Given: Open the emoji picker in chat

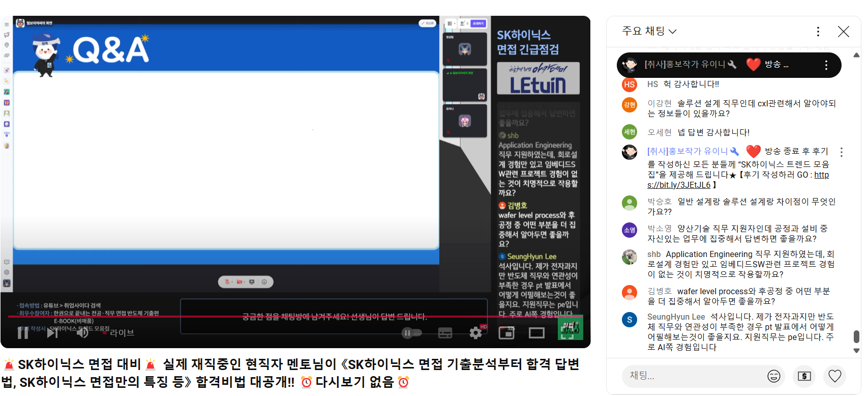Looking at the screenshot, I should click(774, 376).
